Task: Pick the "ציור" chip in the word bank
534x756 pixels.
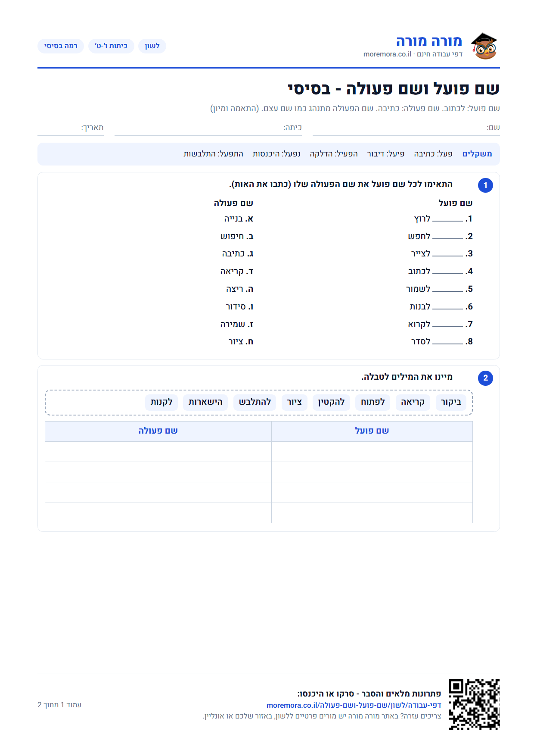Action: click(x=295, y=402)
